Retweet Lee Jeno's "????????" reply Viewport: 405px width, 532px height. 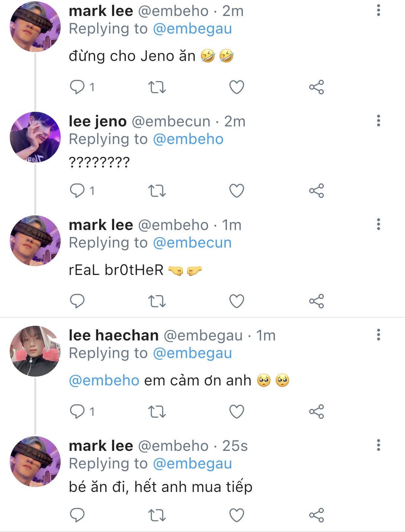click(157, 191)
